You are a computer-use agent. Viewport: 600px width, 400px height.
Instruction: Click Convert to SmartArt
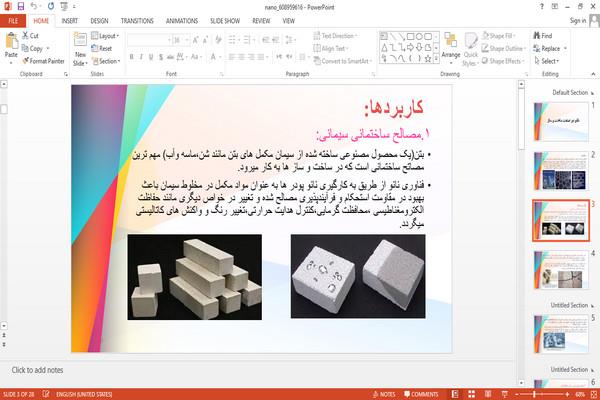click(343, 61)
